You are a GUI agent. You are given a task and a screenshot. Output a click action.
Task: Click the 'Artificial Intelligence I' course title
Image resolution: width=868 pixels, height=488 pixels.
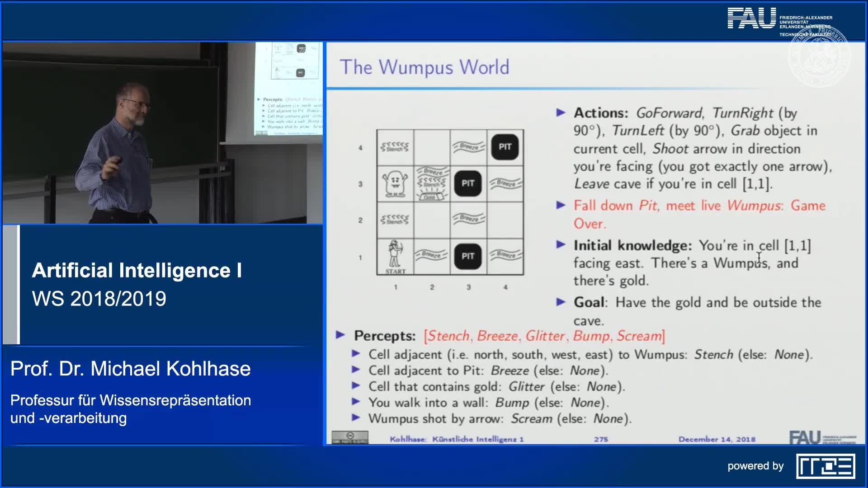137,270
